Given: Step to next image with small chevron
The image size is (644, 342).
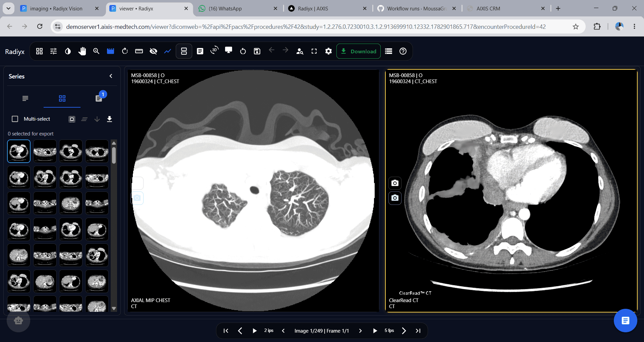Looking at the screenshot, I should [361, 331].
